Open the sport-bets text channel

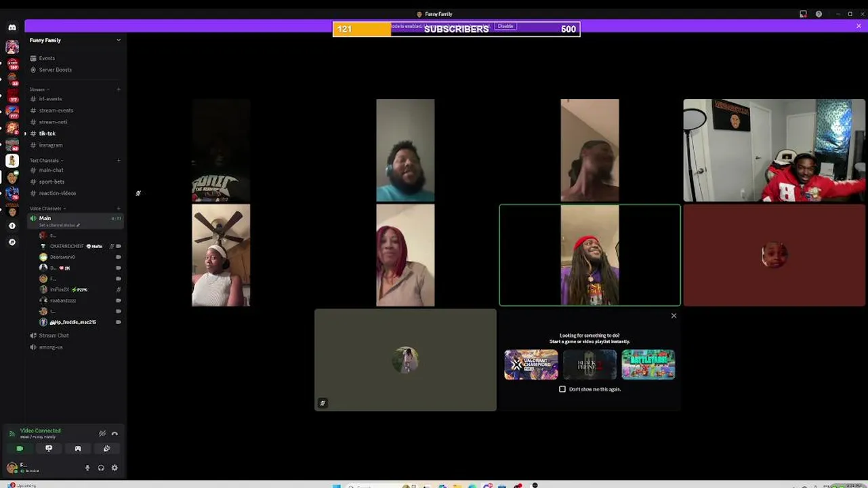point(75,182)
